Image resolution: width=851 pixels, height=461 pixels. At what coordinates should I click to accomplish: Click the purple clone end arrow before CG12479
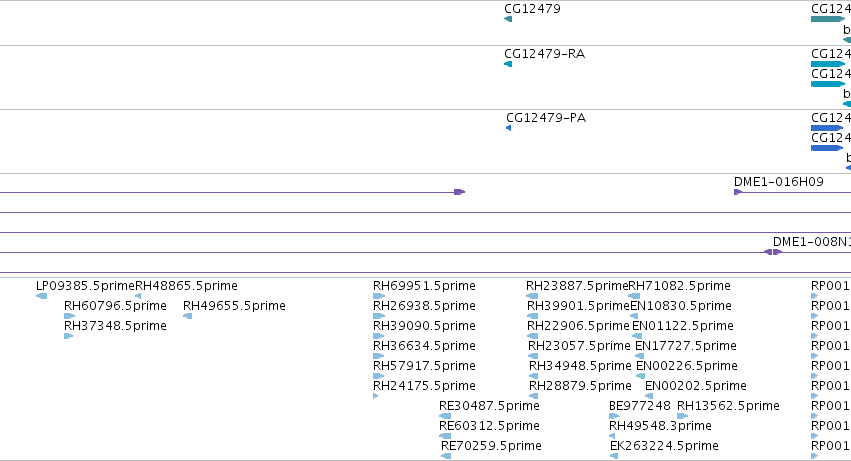tap(460, 192)
